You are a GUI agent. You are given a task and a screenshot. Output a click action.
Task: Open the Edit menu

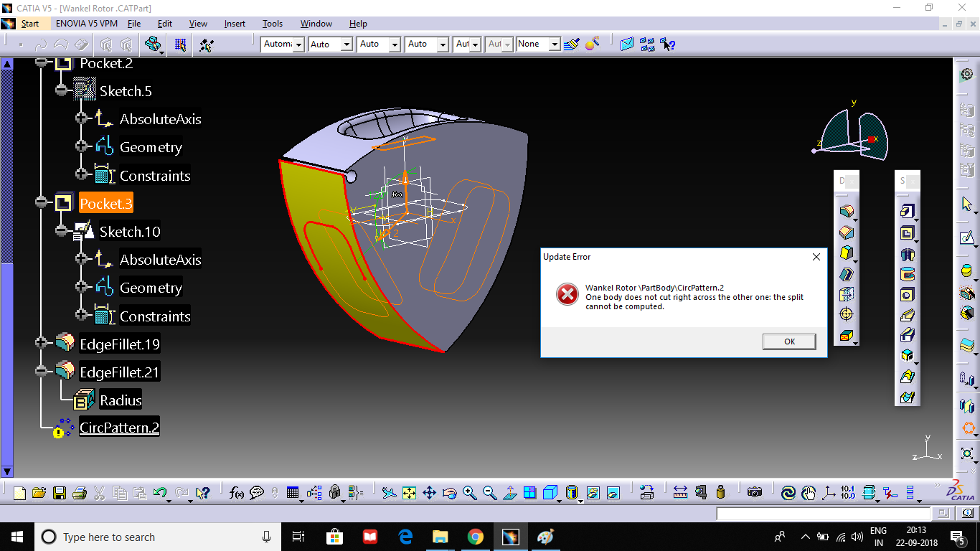165,24
